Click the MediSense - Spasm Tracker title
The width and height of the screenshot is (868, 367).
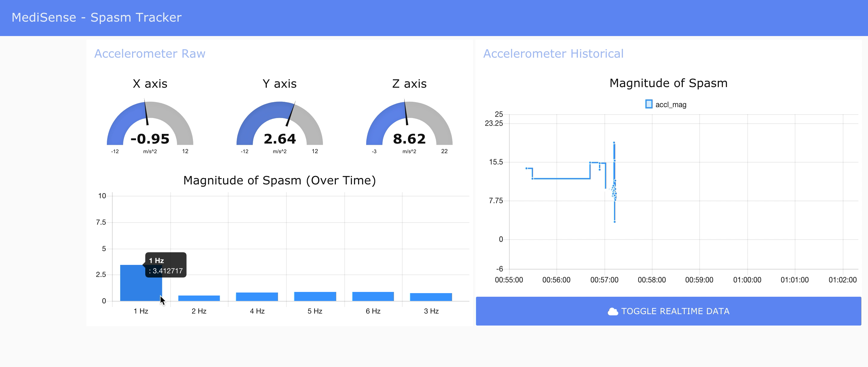point(96,17)
